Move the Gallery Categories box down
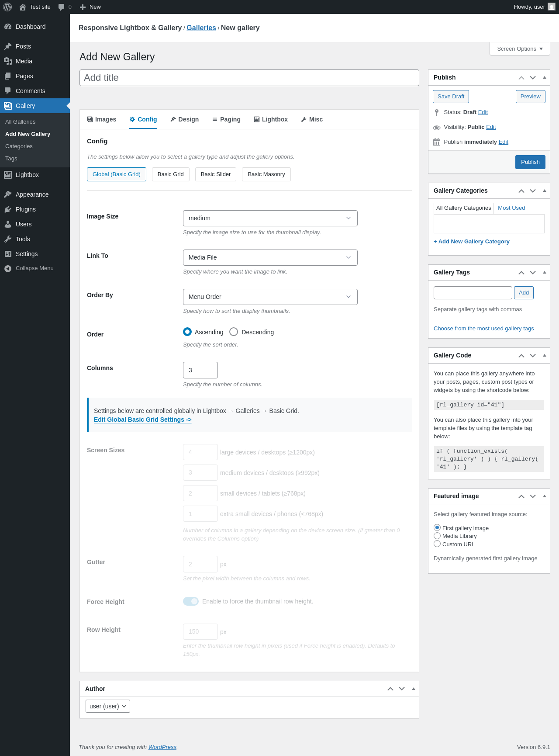This screenshot has height=756, width=559. (x=533, y=191)
